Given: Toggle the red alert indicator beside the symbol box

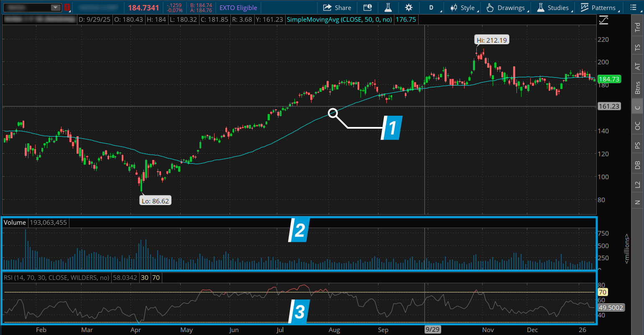Looking at the screenshot, I should pyautogui.click(x=67, y=7).
